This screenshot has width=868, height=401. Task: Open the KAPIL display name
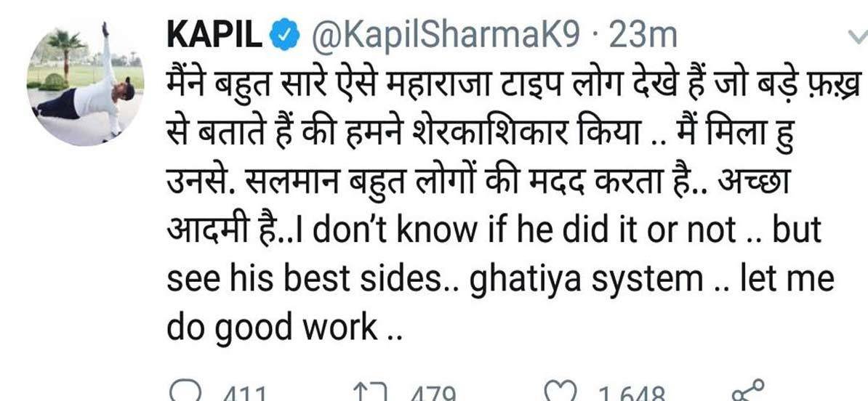click(214, 36)
